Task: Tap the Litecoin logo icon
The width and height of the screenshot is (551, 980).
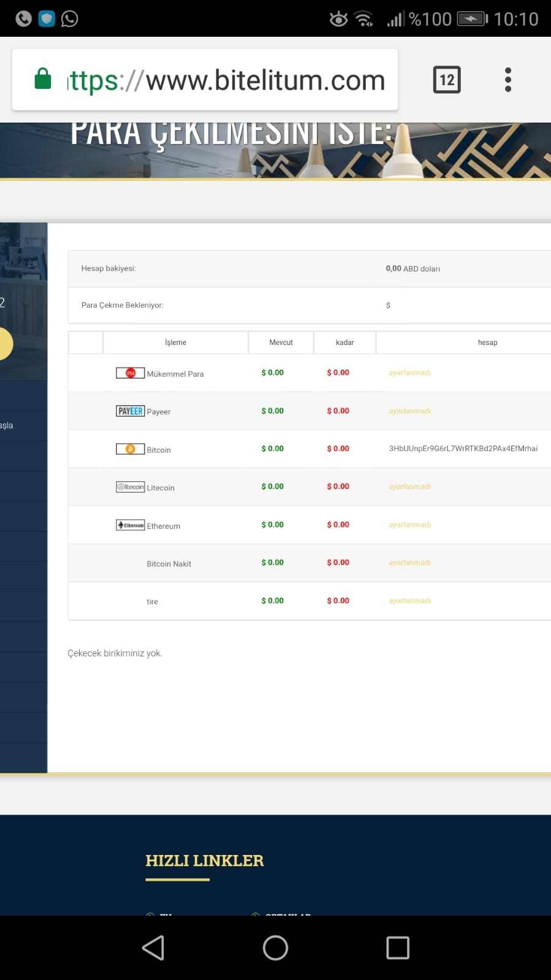Action: tap(130, 487)
